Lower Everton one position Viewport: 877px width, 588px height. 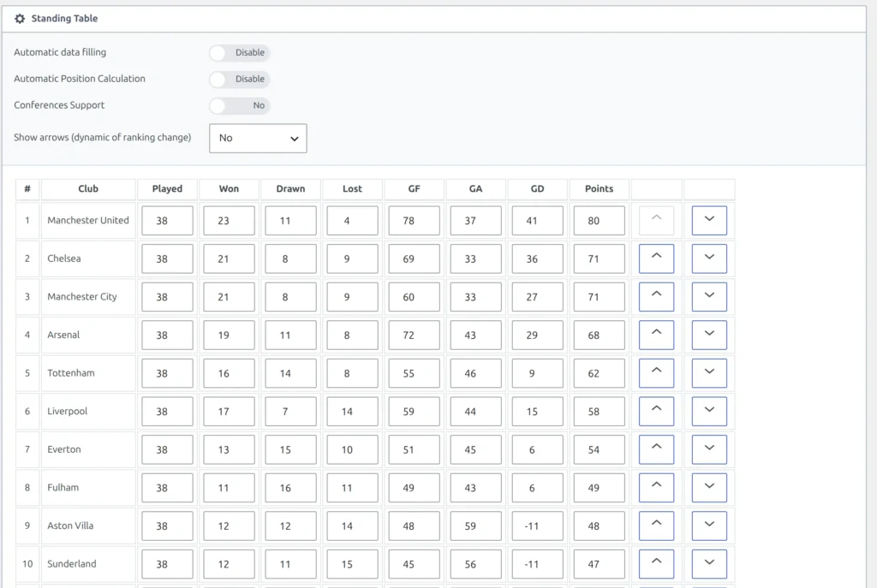709,449
